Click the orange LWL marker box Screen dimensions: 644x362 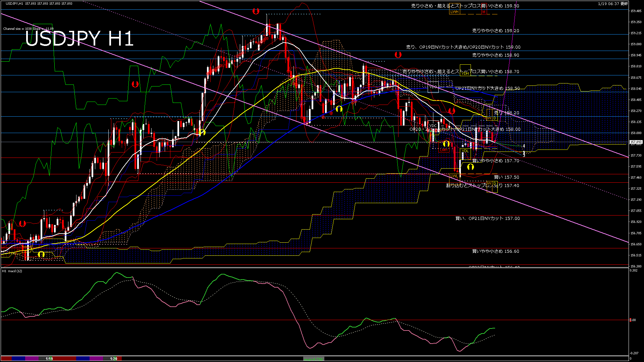[x=454, y=176]
